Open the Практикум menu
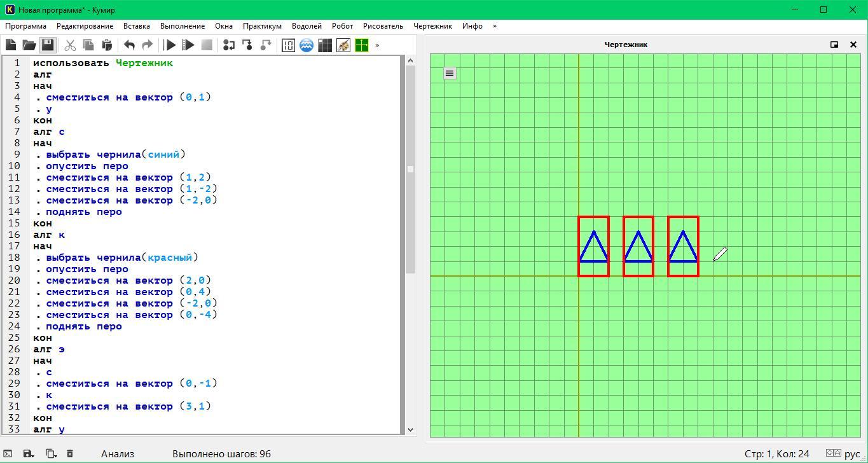868x463 pixels. [x=262, y=26]
